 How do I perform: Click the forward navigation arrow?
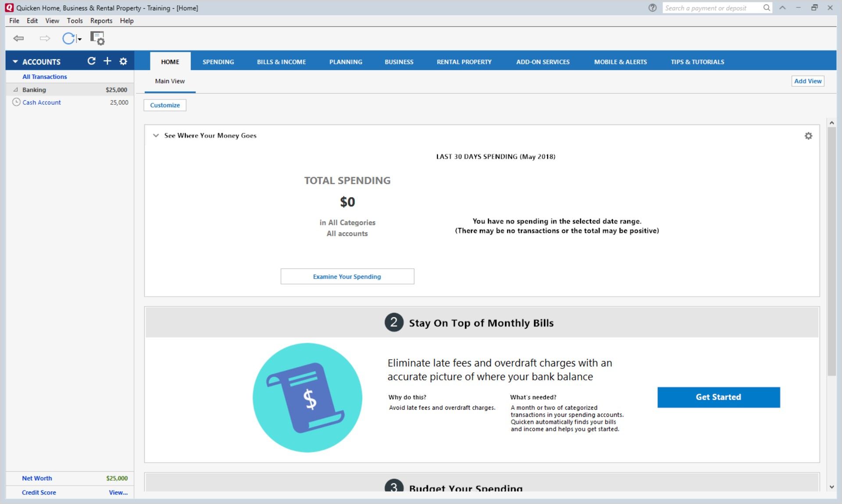pyautogui.click(x=45, y=39)
